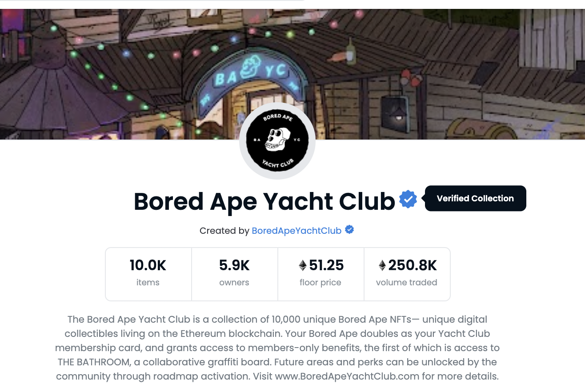Click the "Created by" label text
The width and height of the screenshot is (585, 392).
224,231
